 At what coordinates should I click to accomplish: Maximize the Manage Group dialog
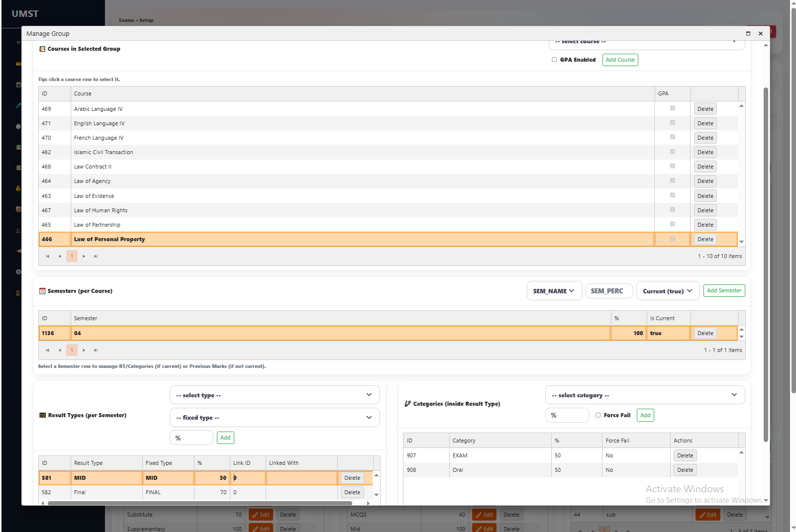pos(748,33)
